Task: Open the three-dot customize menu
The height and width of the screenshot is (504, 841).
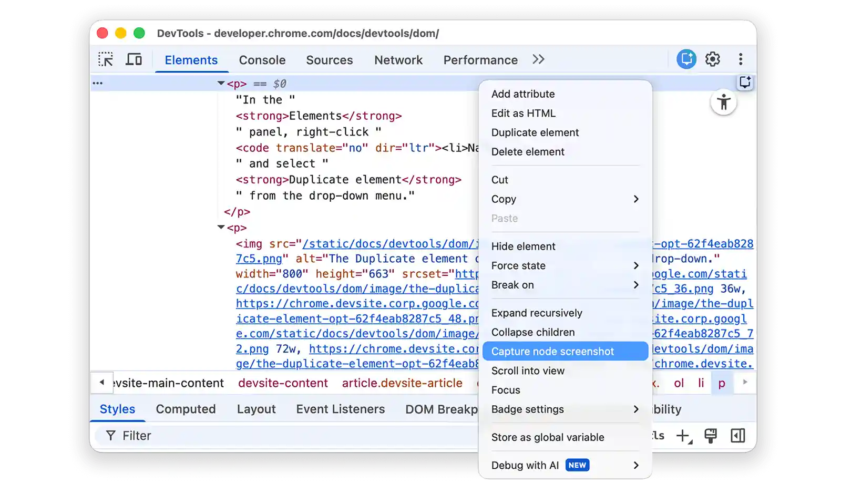Action: [x=741, y=59]
